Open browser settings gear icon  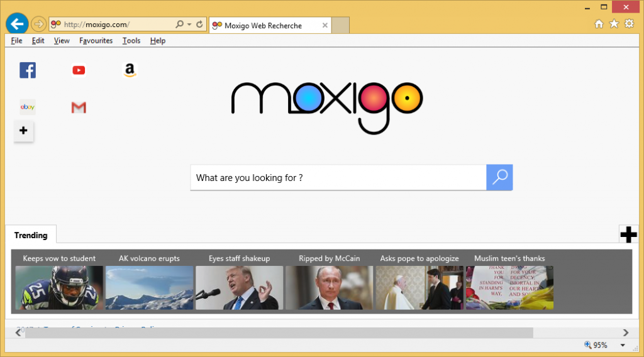coord(628,24)
